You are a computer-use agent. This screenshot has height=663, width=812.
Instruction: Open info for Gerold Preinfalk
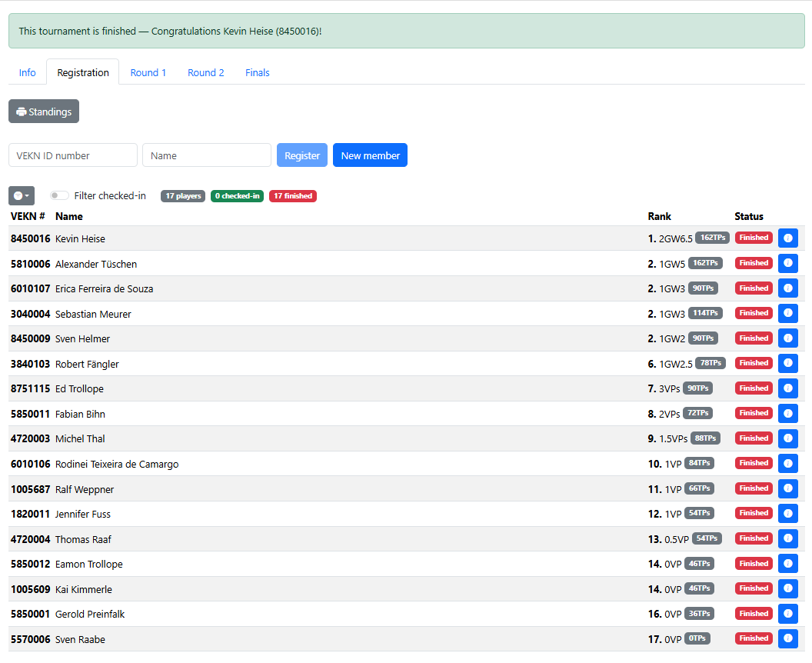pyautogui.click(x=787, y=614)
